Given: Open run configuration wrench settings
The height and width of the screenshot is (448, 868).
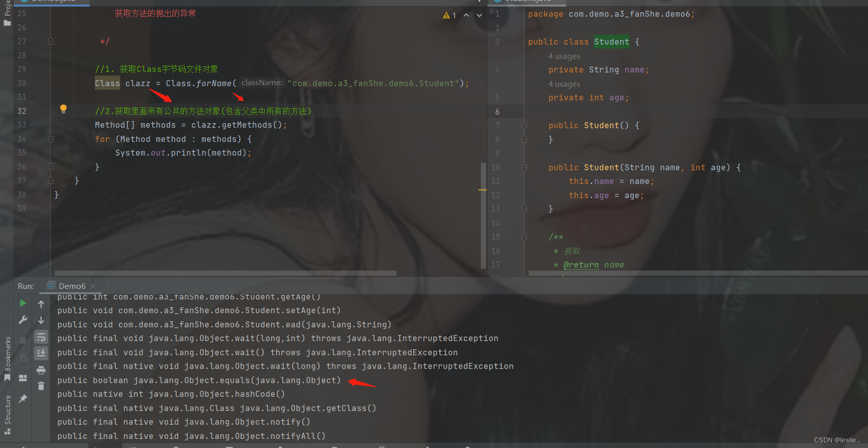Looking at the screenshot, I should pyautogui.click(x=23, y=320).
